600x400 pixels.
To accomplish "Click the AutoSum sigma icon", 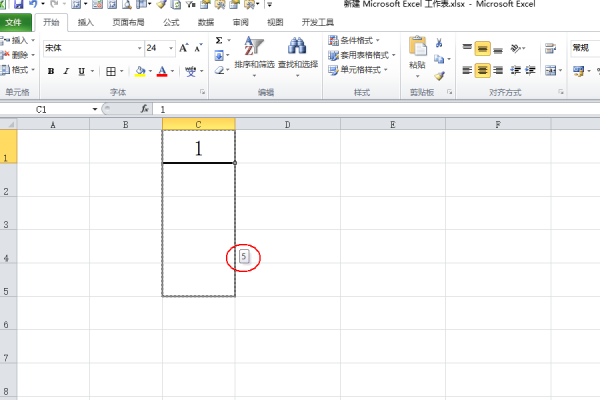I will point(219,41).
